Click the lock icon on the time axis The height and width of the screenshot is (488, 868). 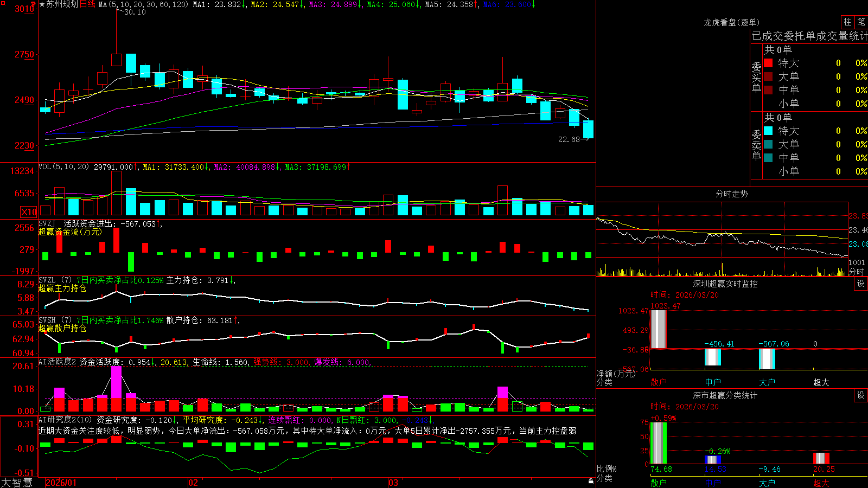[591, 481]
